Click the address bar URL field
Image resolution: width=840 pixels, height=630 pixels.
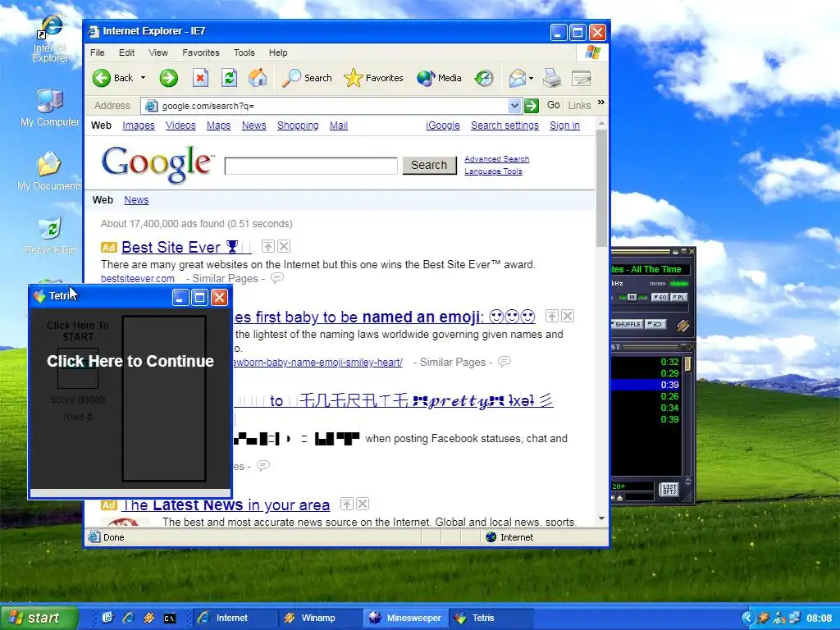tap(332, 106)
